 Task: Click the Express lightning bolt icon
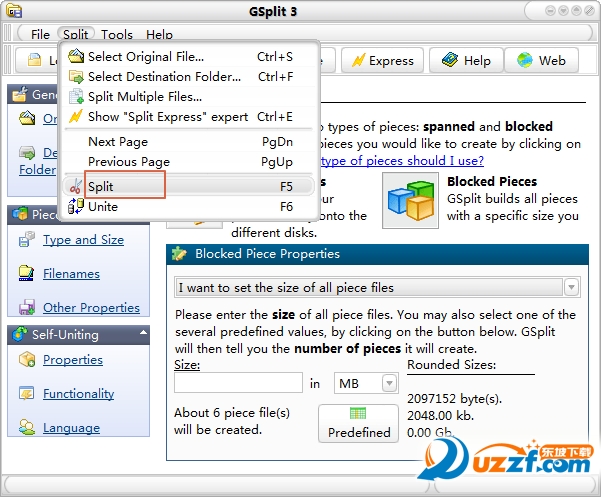(358, 60)
